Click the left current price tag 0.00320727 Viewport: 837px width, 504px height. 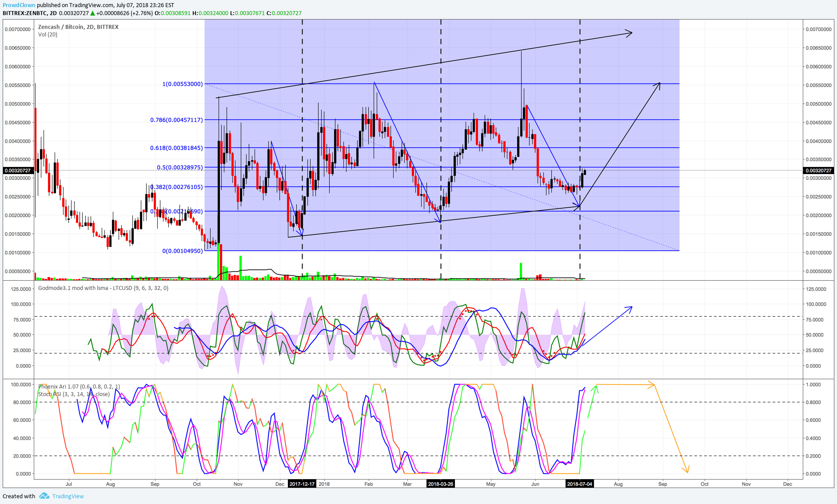coord(18,171)
